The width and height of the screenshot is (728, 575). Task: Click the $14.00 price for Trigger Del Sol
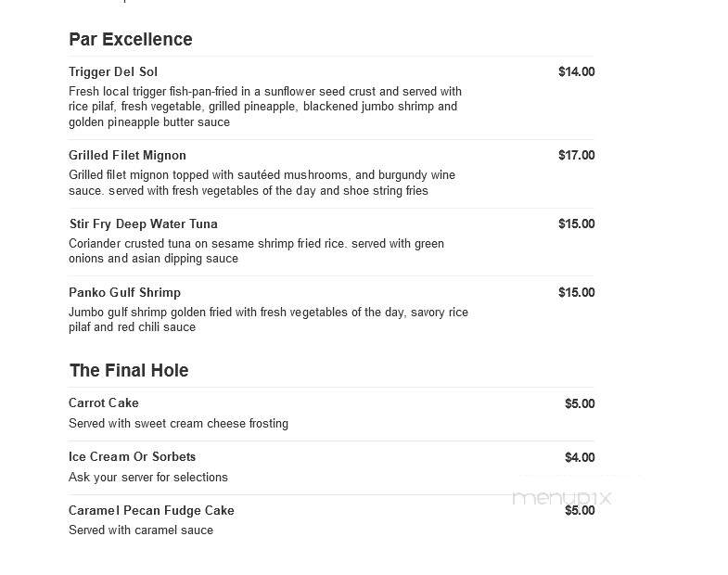tap(576, 71)
